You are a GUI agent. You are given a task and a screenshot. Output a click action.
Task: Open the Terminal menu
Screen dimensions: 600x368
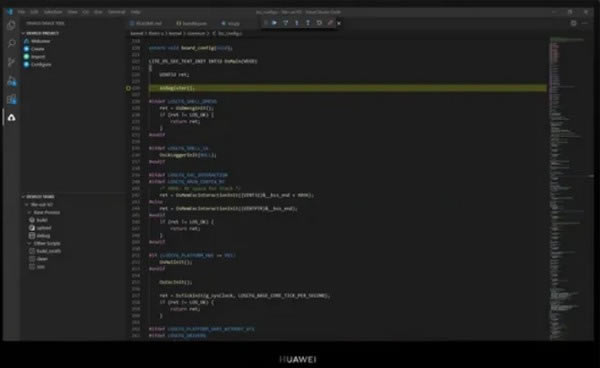(x=117, y=12)
